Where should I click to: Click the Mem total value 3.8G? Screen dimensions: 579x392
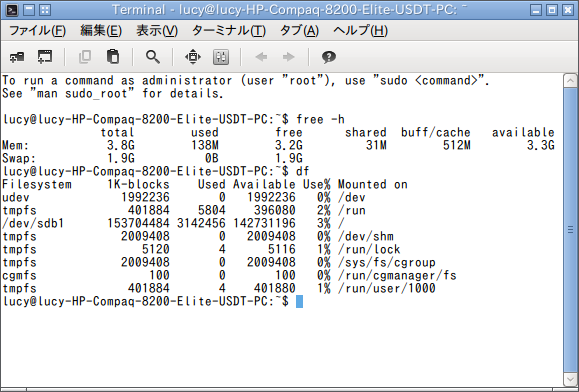tap(121, 145)
